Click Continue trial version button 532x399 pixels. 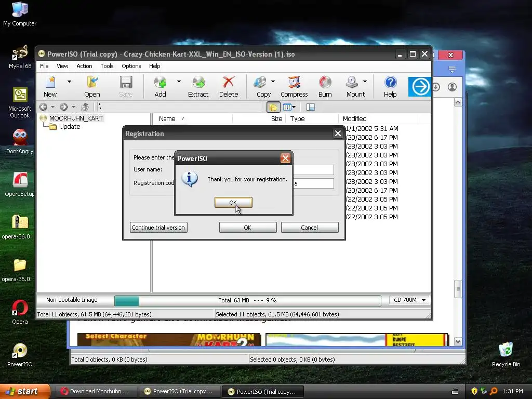pyautogui.click(x=158, y=228)
